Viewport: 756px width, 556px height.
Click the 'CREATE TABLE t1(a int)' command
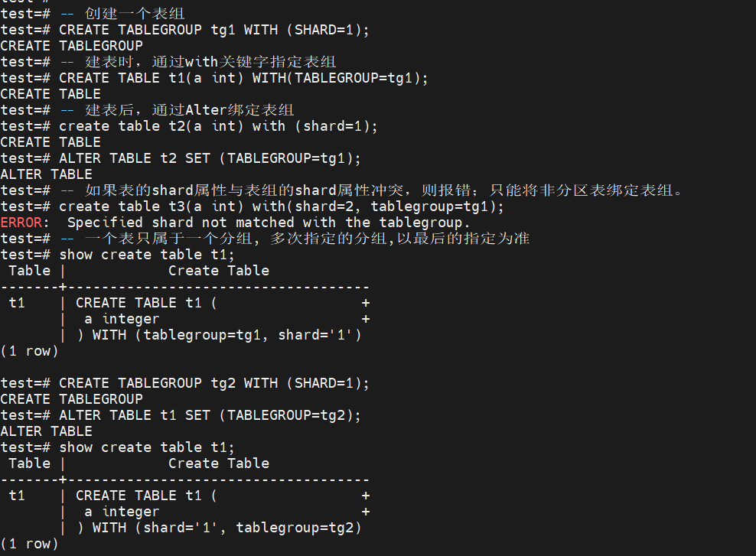coord(243,78)
